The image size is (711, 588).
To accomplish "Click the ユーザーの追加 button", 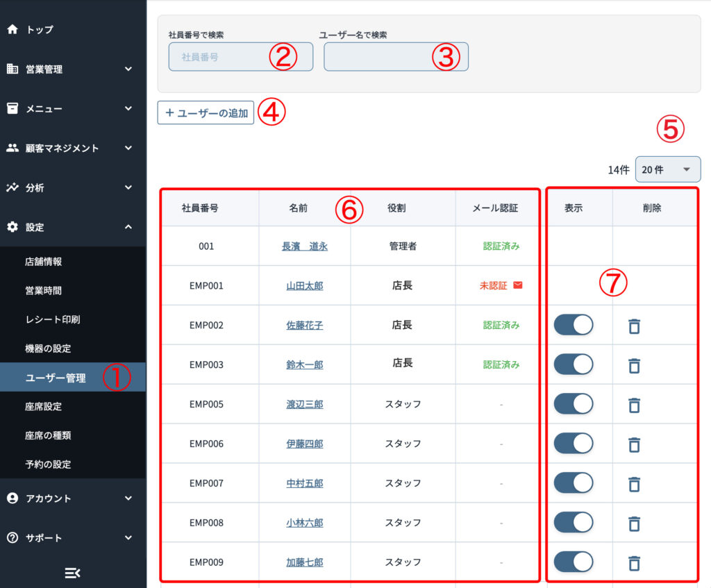I will click(206, 113).
